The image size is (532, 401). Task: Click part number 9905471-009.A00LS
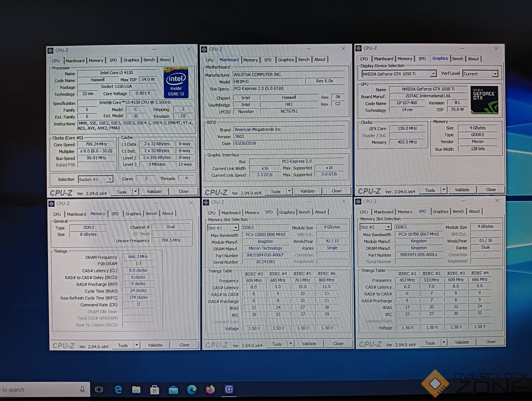click(x=419, y=255)
